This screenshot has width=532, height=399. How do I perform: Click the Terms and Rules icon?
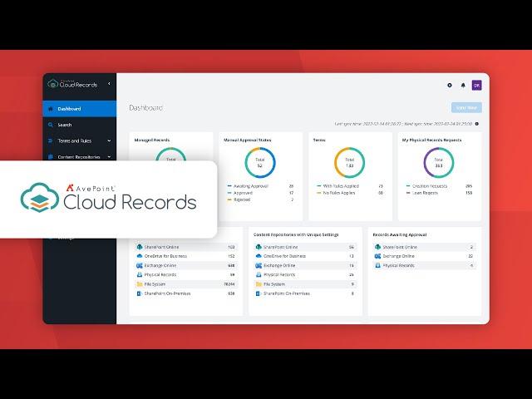pos(51,140)
